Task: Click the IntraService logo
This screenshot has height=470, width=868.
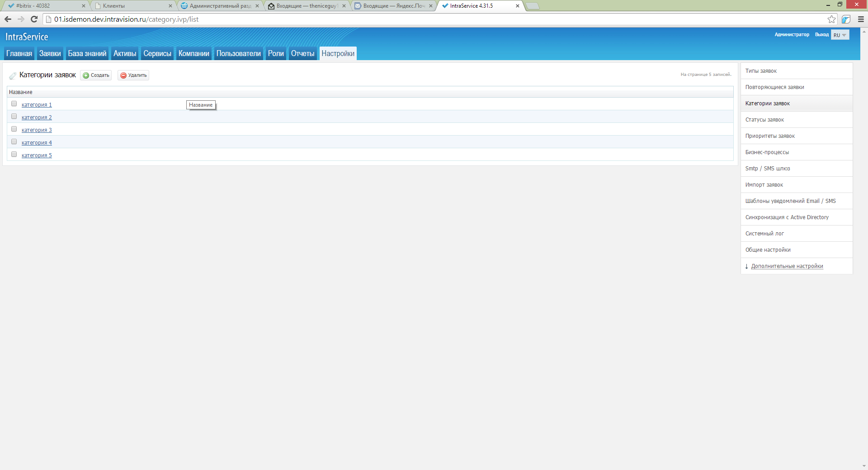Action: [x=27, y=37]
